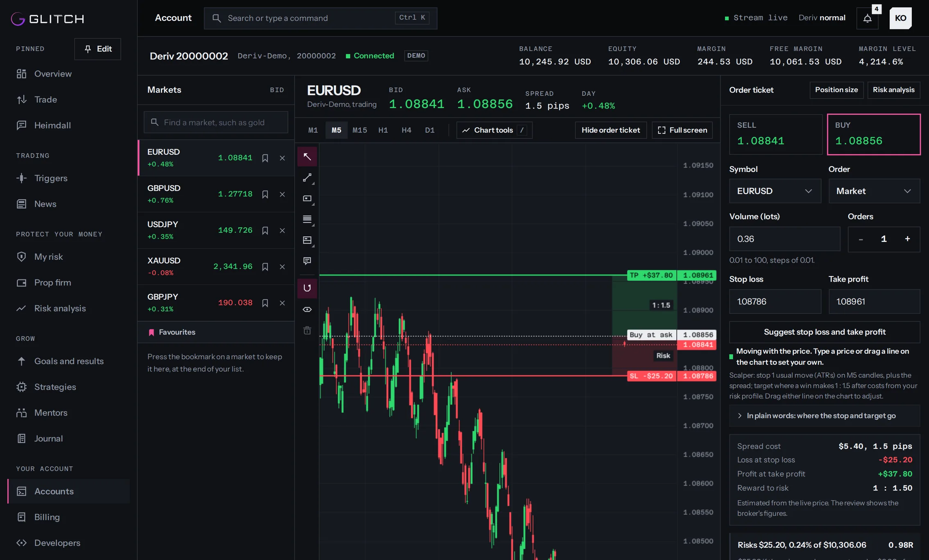Open the Position size tool
Screen dimensions: 929x560
836,90
